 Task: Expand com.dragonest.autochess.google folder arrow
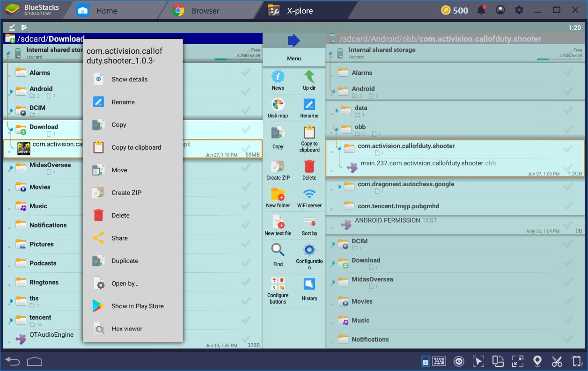click(x=340, y=187)
